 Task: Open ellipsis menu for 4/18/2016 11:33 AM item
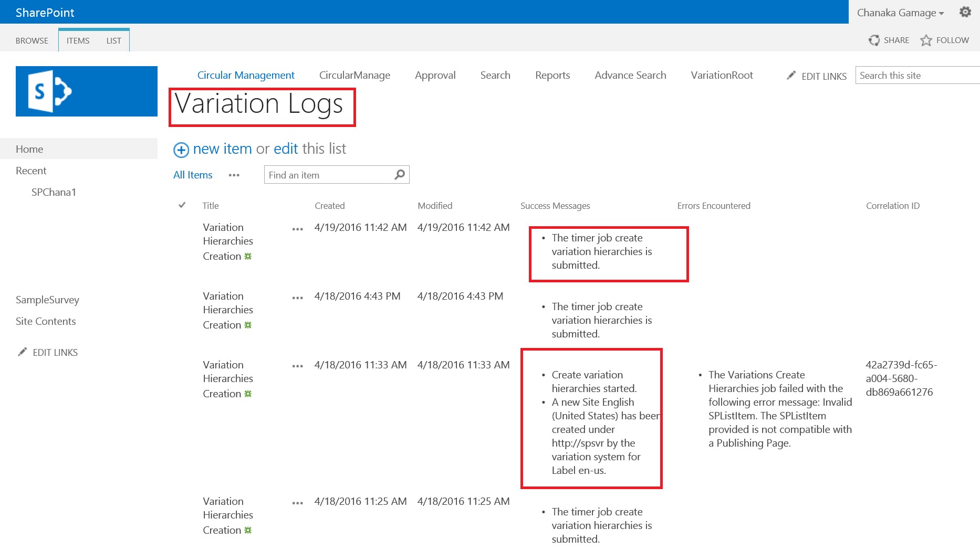(x=298, y=366)
